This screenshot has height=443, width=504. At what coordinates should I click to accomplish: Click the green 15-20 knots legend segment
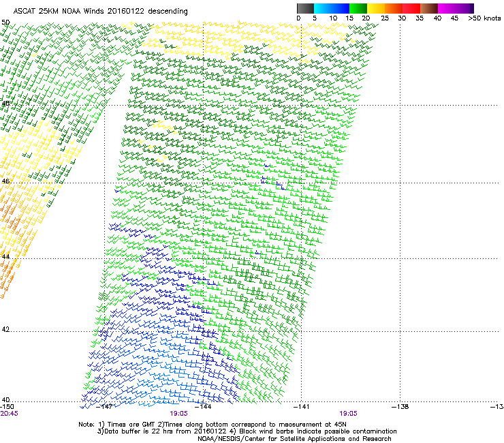pos(358,8)
